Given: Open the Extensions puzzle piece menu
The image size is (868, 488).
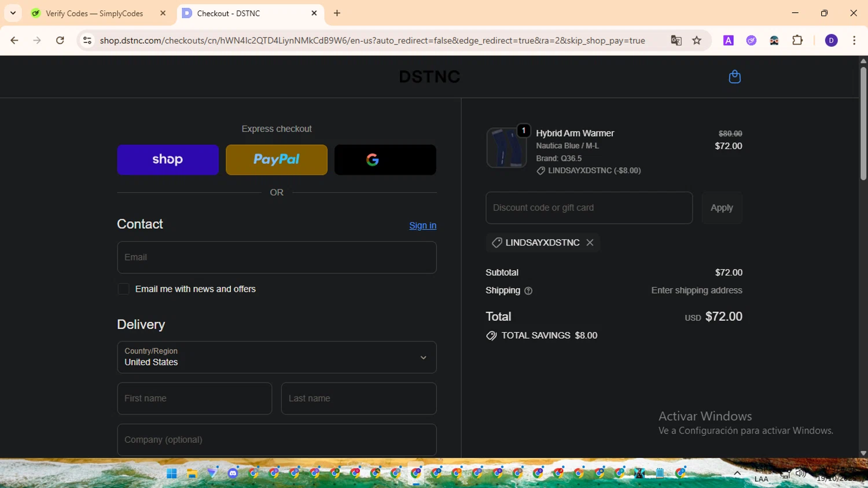Looking at the screenshot, I should (x=797, y=41).
